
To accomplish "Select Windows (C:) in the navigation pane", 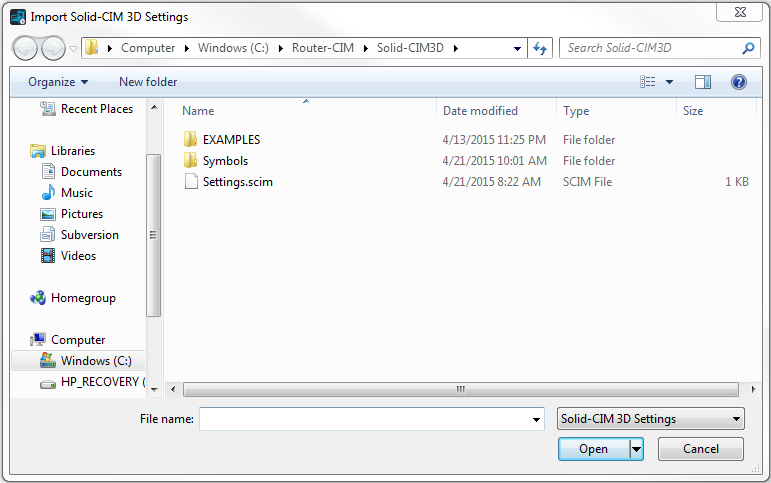I will pyautogui.click(x=95, y=361).
